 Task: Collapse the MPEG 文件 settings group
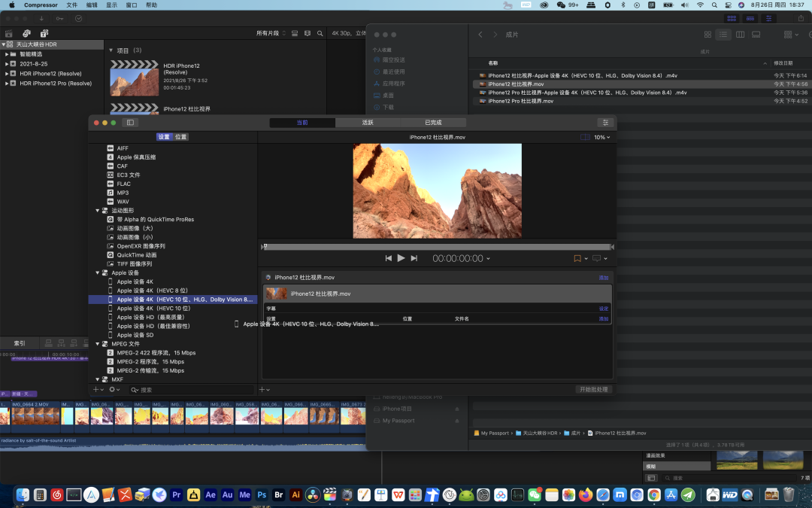pyautogui.click(x=97, y=344)
